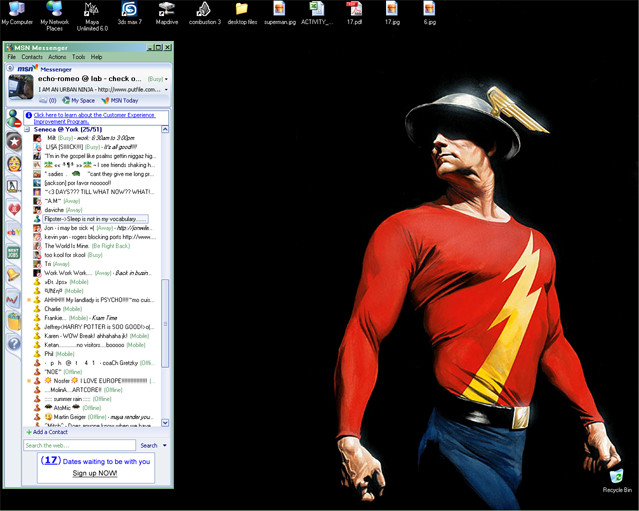Collapse the Seneca @ York group
This screenshot has height=511, width=639.
pos(27,130)
